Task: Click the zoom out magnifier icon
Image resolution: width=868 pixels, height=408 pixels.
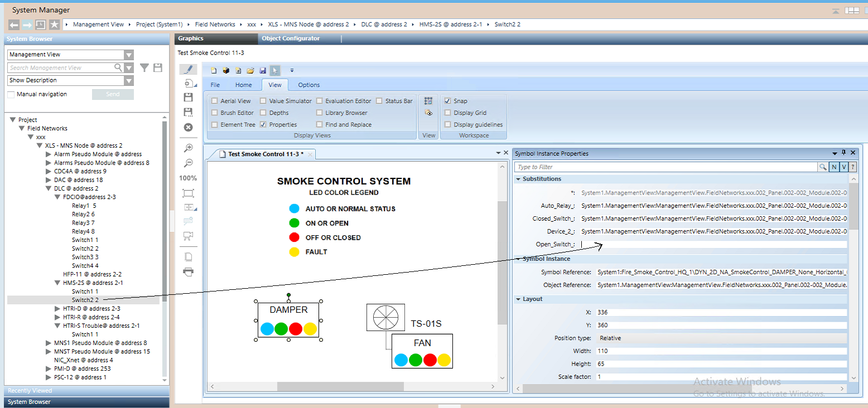Action: pyautogui.click(x=189, y=163)
